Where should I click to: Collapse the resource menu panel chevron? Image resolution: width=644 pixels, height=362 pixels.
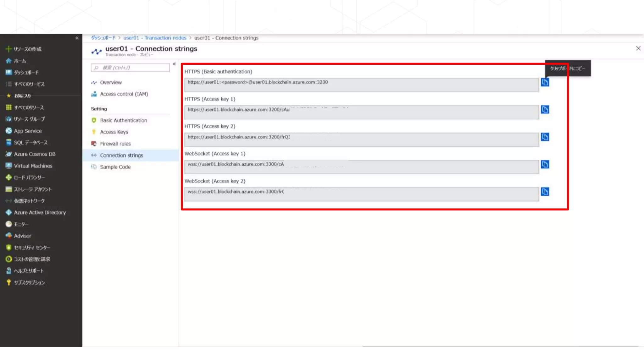(174, 64)
